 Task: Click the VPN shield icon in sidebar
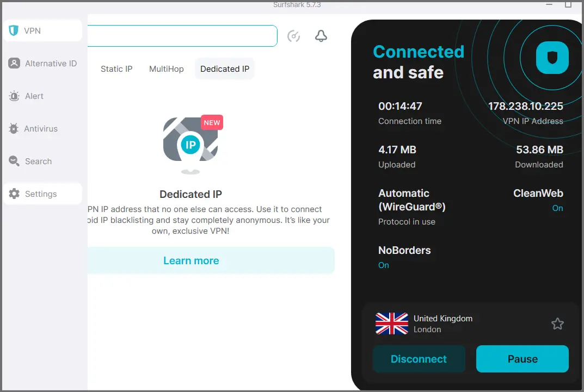[14, 31]
